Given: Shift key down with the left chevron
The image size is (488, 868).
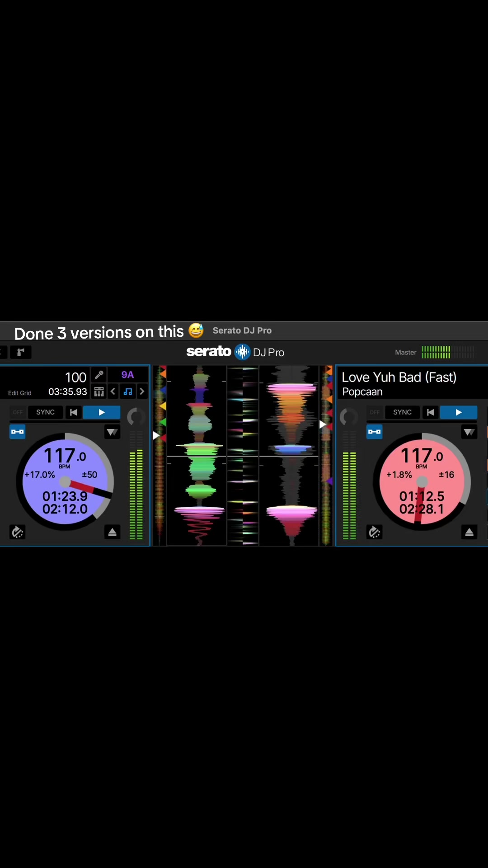Looking at the screenshot, I should pos(113,392).
